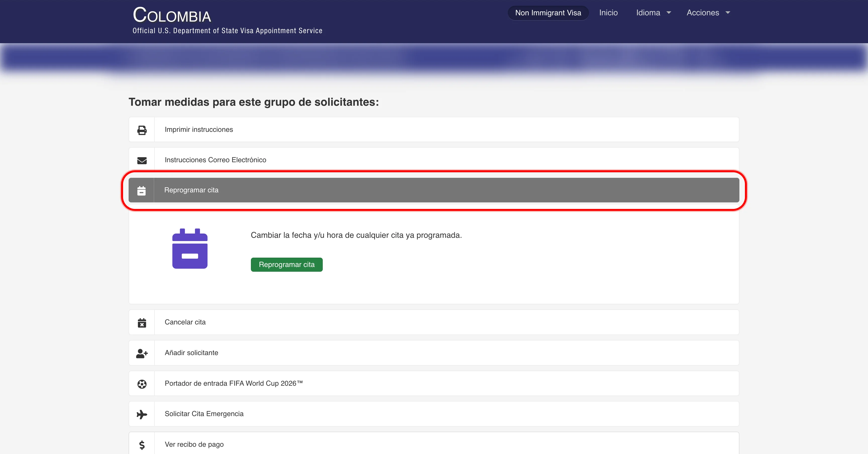Screen dimensions: 868x454
Task: Click the calendar icon in the highlighted Reprogramar cita row
Action: click(x=142, y=190)
